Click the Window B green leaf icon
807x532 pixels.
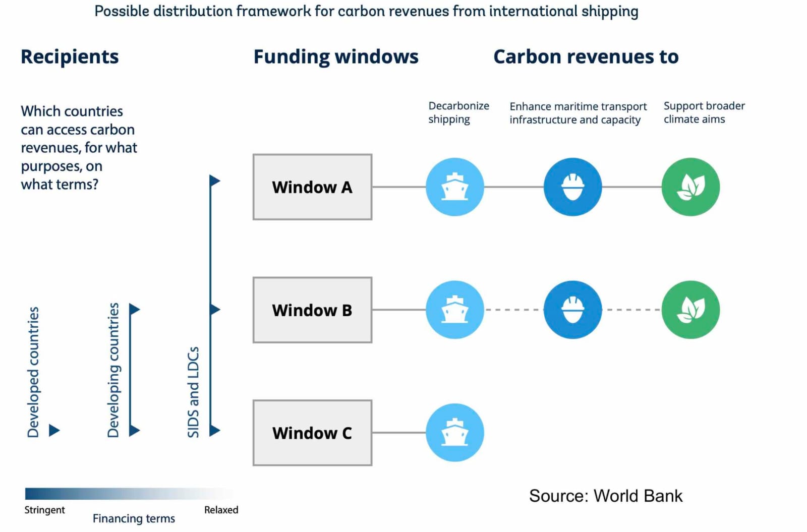click(x=690, y=310)
